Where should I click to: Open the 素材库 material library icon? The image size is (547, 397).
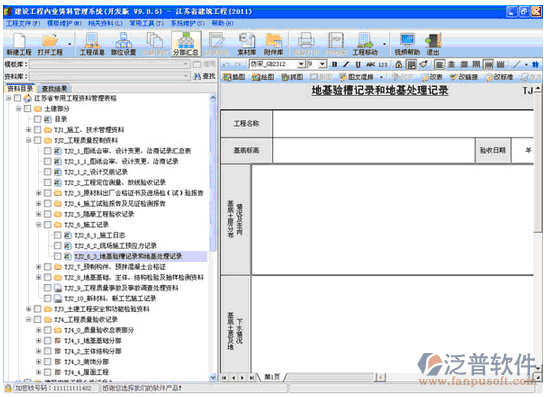[x=247, y=44]
